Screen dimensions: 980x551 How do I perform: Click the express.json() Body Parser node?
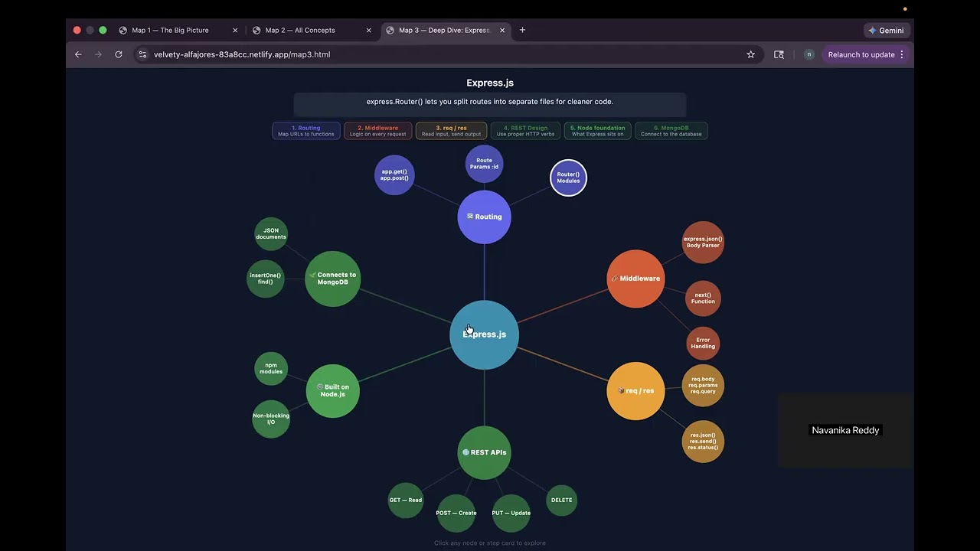coord(703,243)
